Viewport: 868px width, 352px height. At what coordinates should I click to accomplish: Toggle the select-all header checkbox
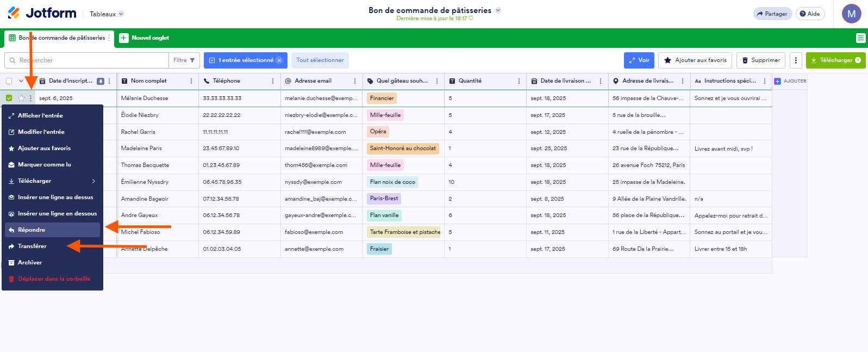[9, 81]
